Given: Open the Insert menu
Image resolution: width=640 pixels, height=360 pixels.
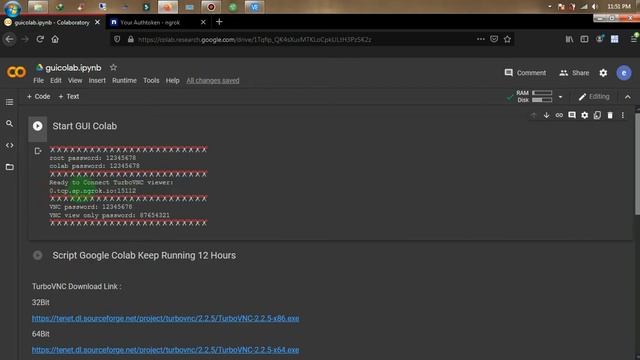Looking at the screenshot, I should pyautogui.click(x=97, y=80).
